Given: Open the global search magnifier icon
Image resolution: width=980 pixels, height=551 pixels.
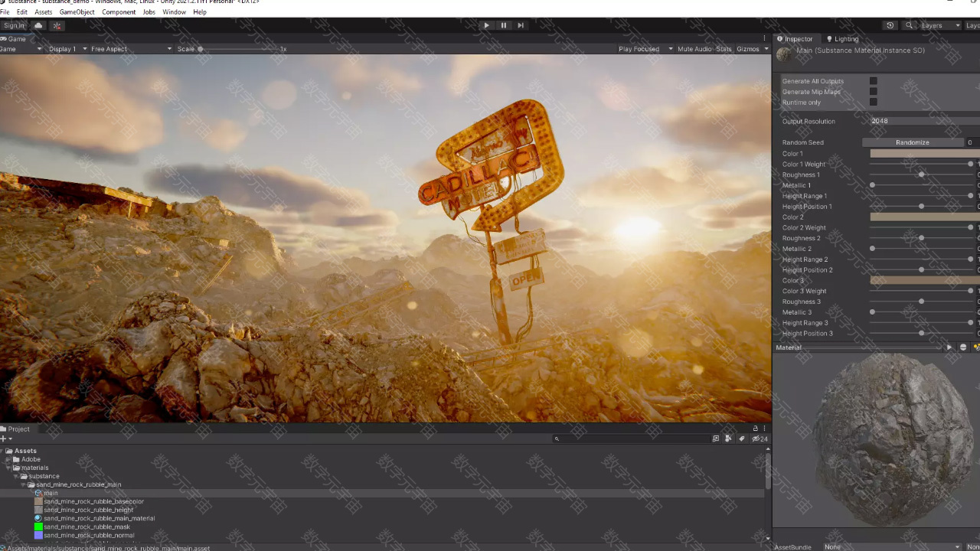Looking at the screenshot, I should coord(909,25).
